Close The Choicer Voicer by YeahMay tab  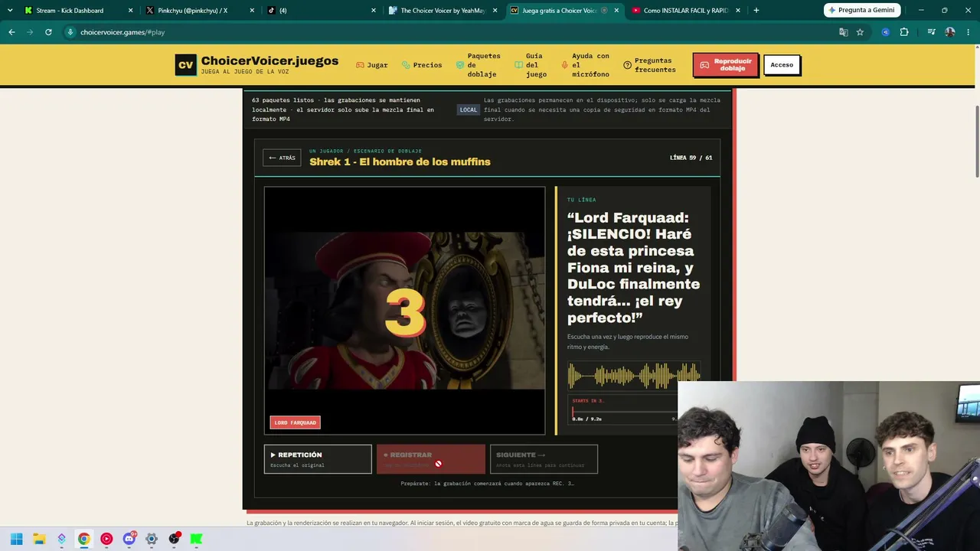click(x=495, y=11)
